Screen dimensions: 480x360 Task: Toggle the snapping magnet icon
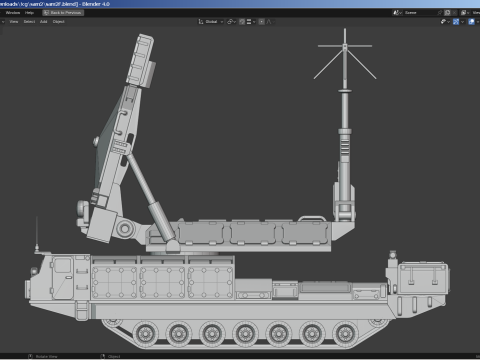coord(242,22)
